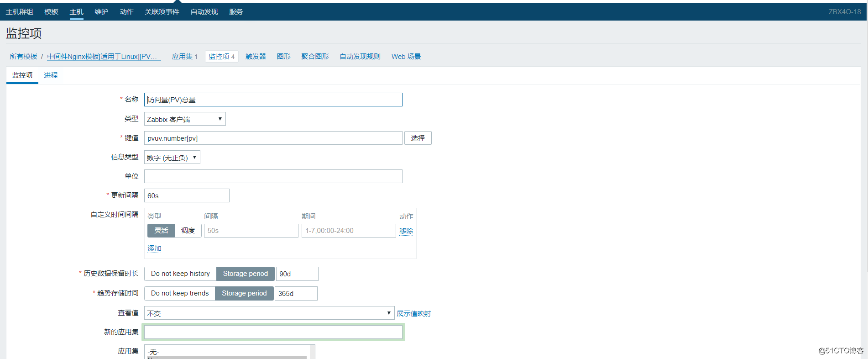The width and height of the screenshot is (868, 359).
Task: Open the 动作 menu item
Action: click(126, 12)
